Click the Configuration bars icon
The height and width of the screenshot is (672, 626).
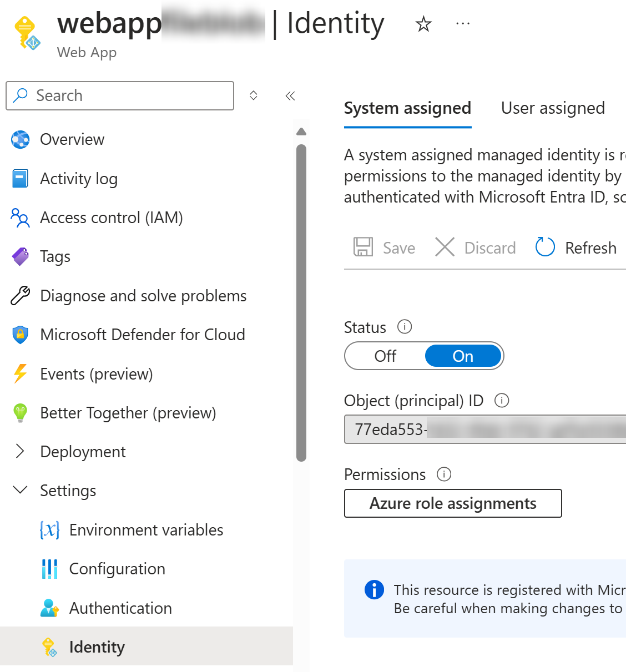click(49, 569)
